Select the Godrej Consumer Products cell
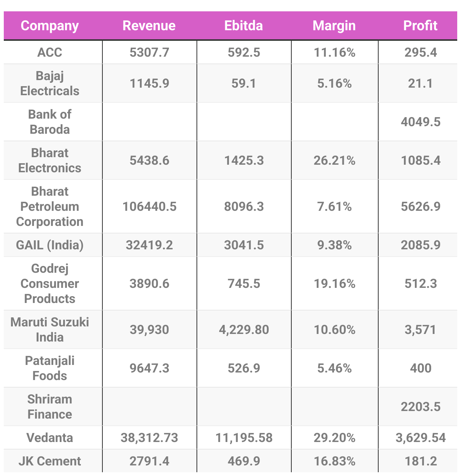Screen dimensions: 461x476 point(50,284)
